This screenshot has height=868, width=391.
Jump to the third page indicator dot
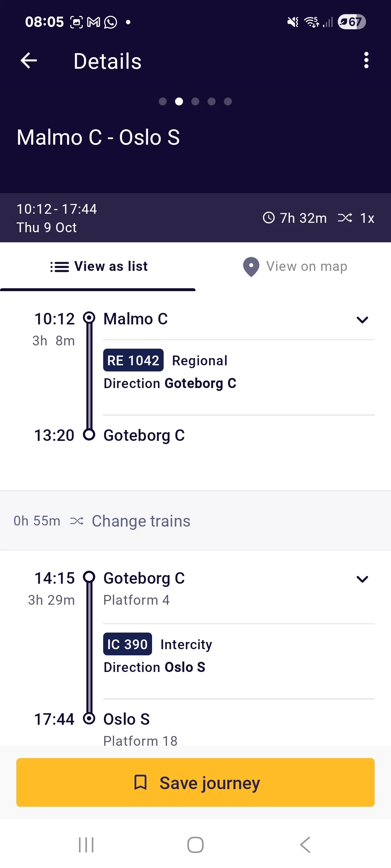(x=195, y=102)
